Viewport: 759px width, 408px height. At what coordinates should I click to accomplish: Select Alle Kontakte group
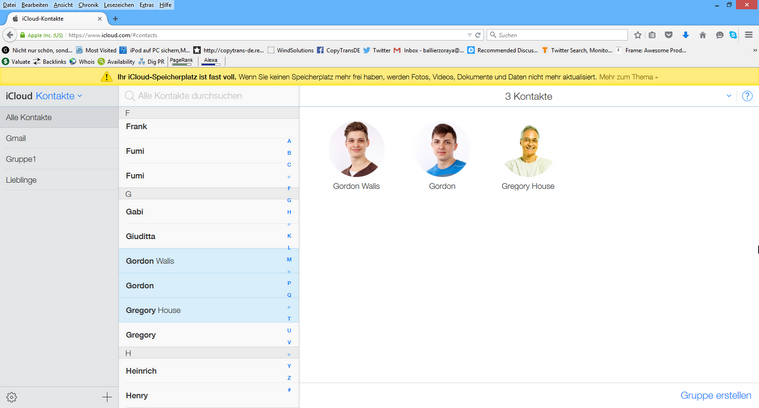point(59,117)
